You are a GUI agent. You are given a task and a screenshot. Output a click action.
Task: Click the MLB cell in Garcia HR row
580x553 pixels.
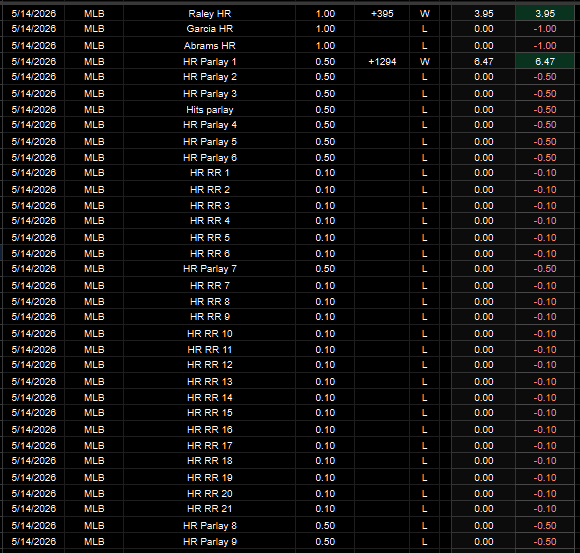pyautogui.click(x=94, y=29)
